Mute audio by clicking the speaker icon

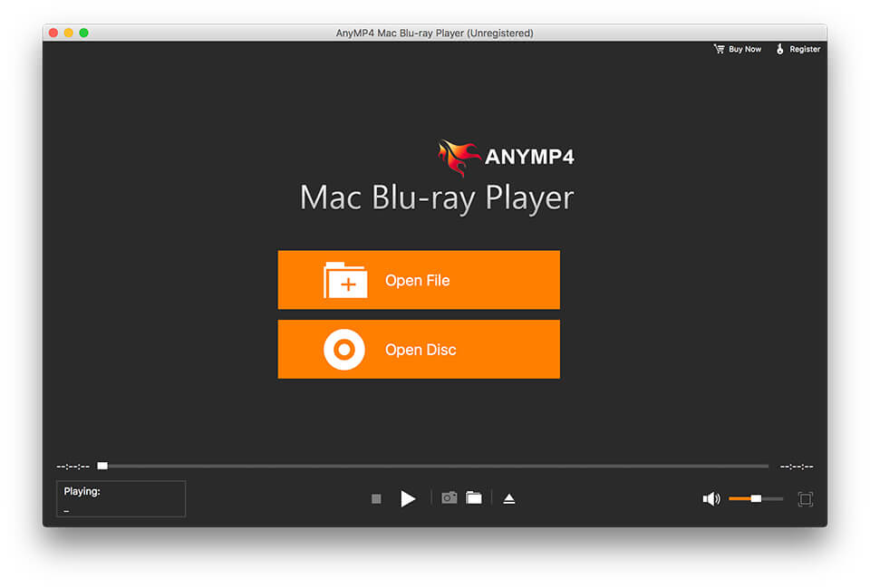pyautogui.click(x=712, y=497)
